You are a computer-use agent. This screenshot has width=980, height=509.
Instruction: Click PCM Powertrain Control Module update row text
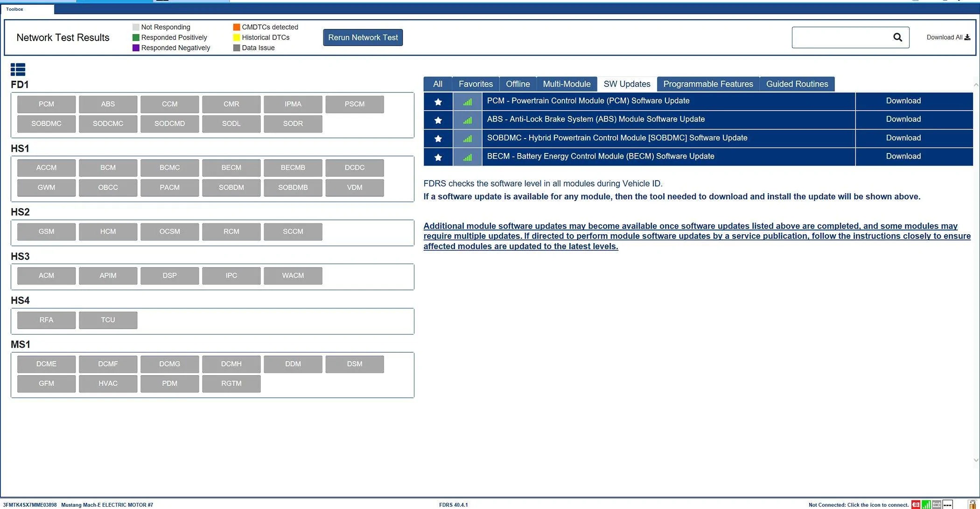pos(588,101)
